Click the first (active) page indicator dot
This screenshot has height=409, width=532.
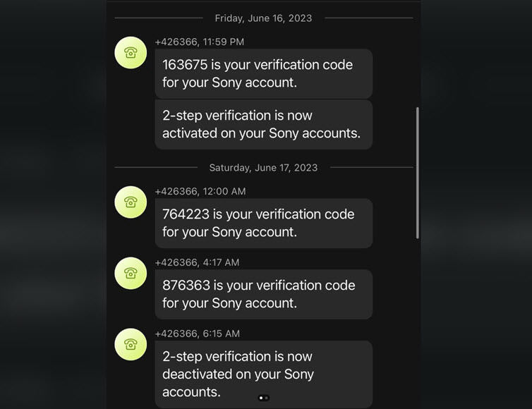[x=261, y=398]
